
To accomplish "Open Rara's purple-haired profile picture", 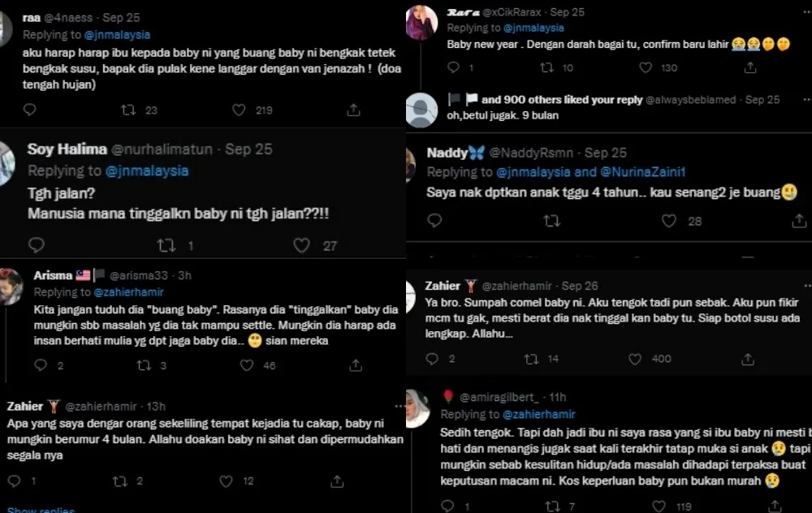I will click(x=421, y=22).
